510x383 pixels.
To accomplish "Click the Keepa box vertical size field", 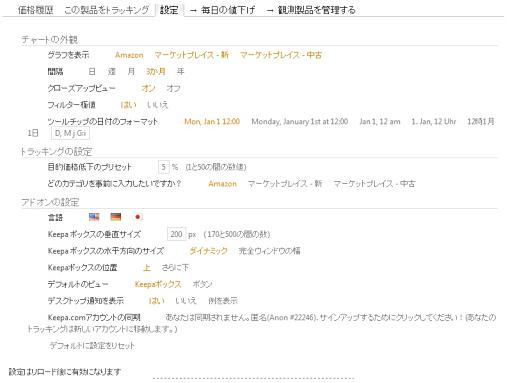I will [176, 234].
